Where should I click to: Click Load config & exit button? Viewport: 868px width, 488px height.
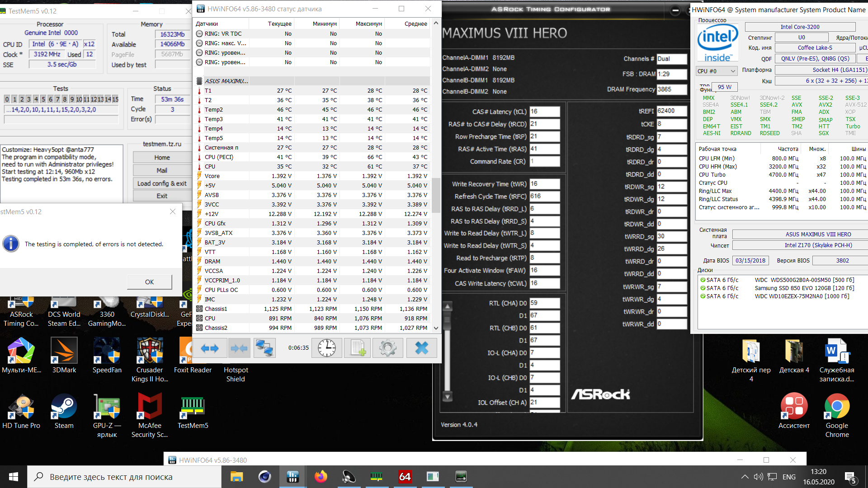pos(162,183)
